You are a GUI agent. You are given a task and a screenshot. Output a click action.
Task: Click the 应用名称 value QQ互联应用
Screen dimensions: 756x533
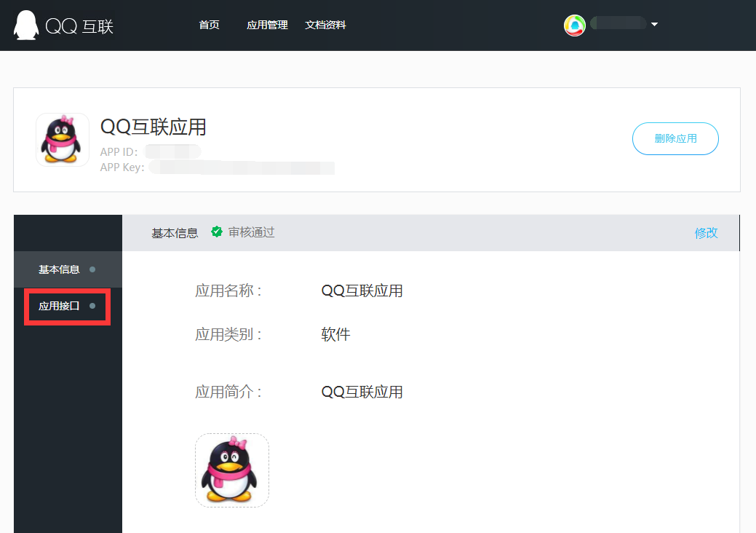[x=362, y=291]
